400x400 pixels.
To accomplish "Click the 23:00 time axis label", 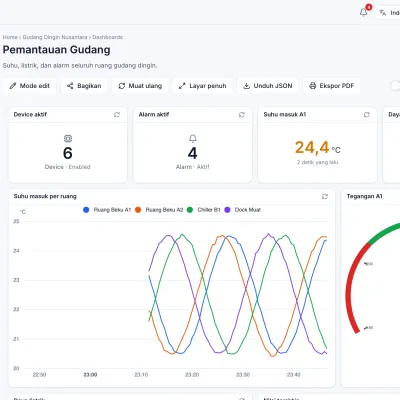I will (90, 375).
